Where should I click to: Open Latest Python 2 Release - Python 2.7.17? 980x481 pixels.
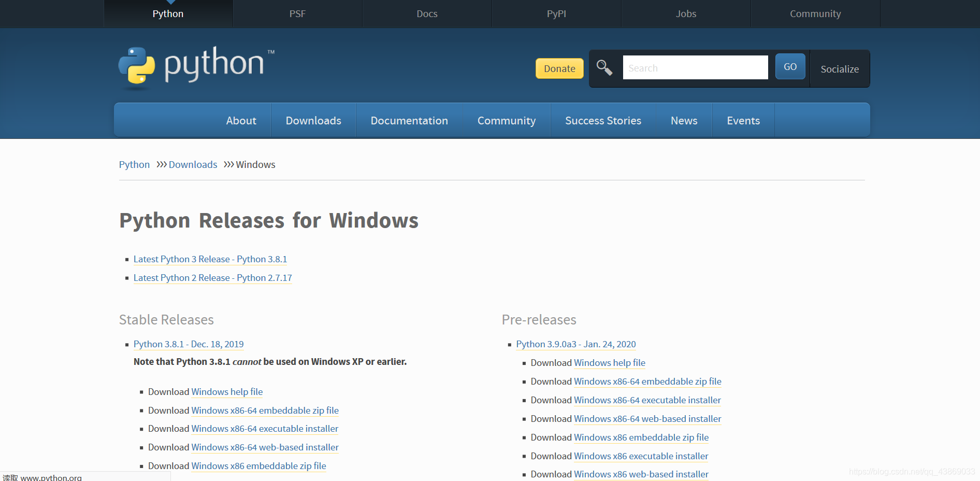click(x=212, y=278)
